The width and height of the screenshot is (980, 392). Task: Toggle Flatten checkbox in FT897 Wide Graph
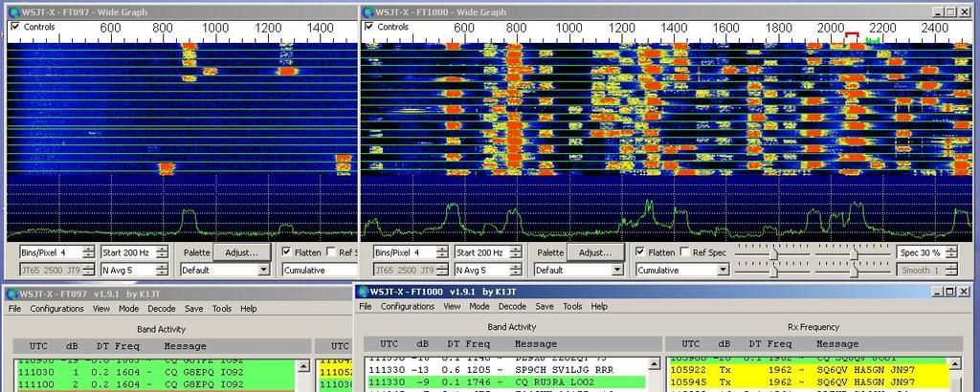click(x=287, y=252)
